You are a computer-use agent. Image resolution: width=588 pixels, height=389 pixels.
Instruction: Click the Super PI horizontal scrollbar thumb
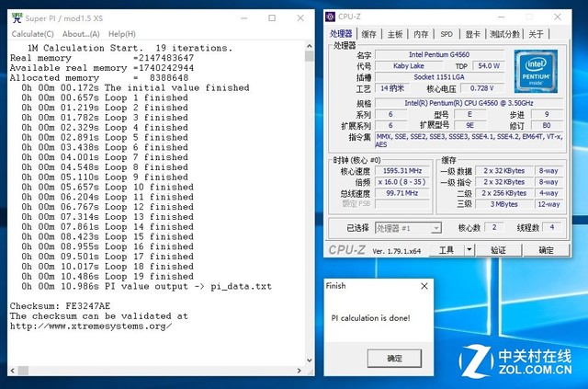[x=23, y=371]
